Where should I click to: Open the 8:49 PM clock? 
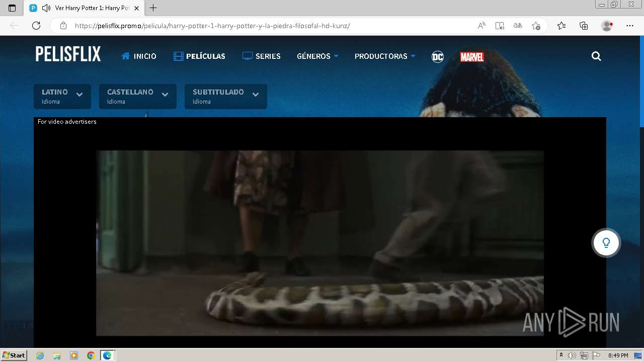pyautogui.click(x=618, y=355)
